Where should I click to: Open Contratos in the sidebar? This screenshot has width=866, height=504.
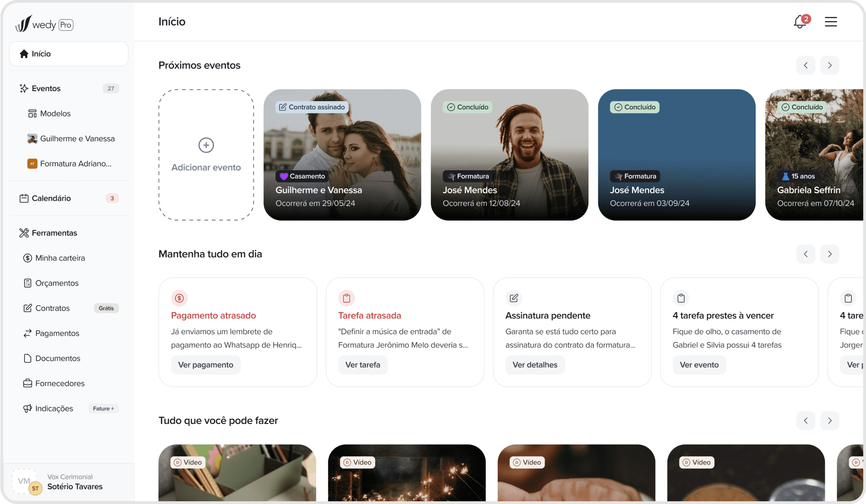52,308
